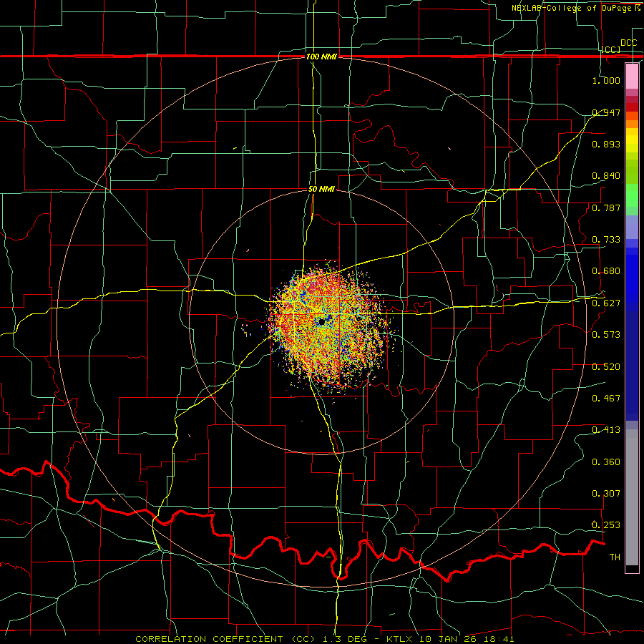The height and width of the screenshot is (644, 644).
Task: Click the 0.573 scale value
Action: 606,335
